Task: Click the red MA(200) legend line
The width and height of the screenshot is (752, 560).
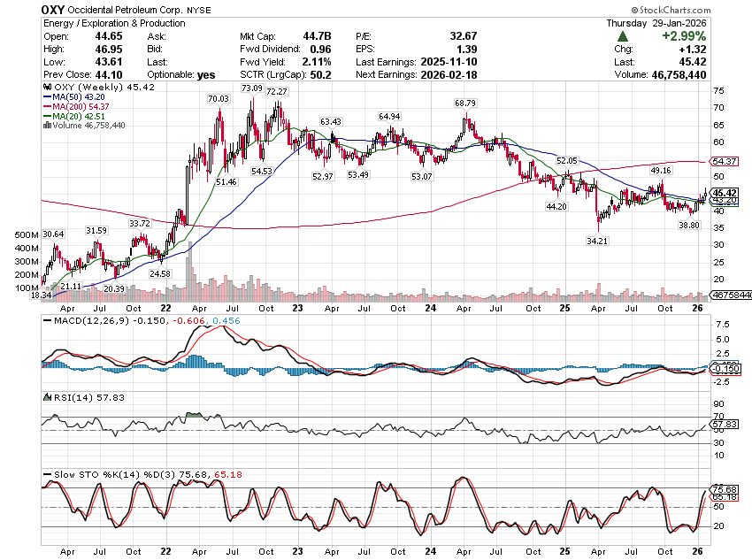Action: tap(46, 107)
